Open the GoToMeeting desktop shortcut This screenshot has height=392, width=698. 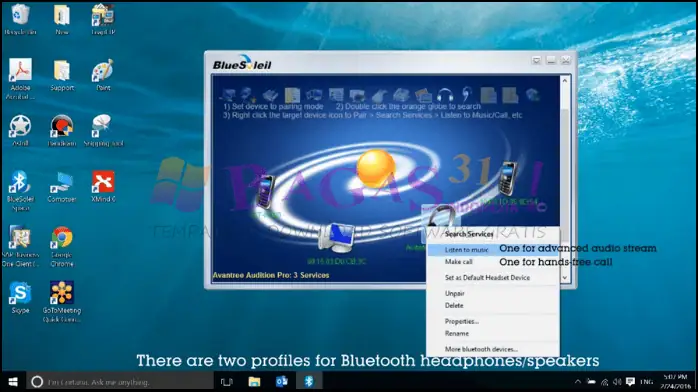coord(61,302)
